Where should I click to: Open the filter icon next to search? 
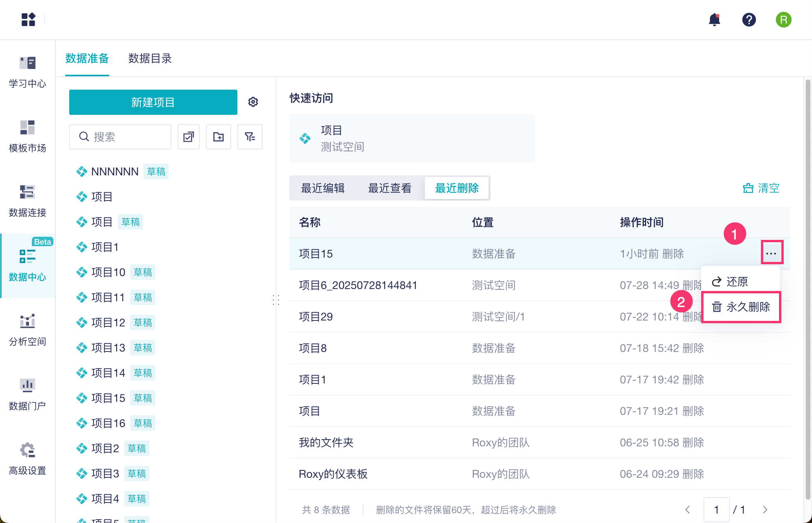click(x=250, y=137)
